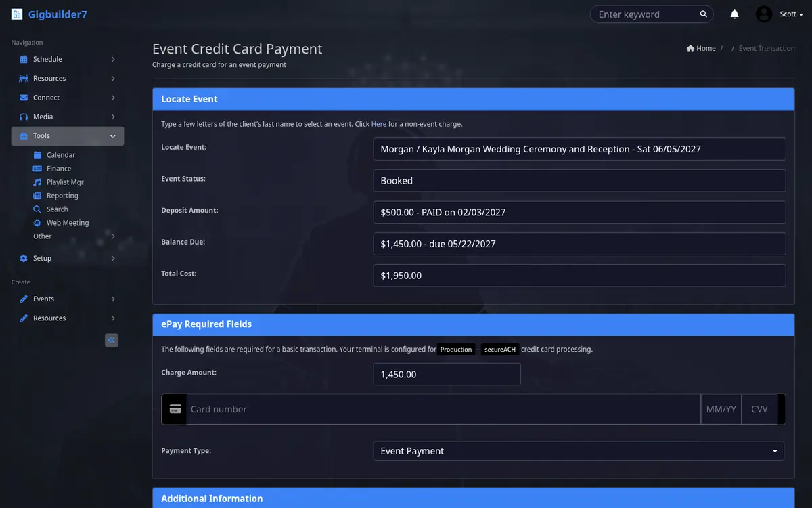Click the Balance Due field

(x=579, y=244)
